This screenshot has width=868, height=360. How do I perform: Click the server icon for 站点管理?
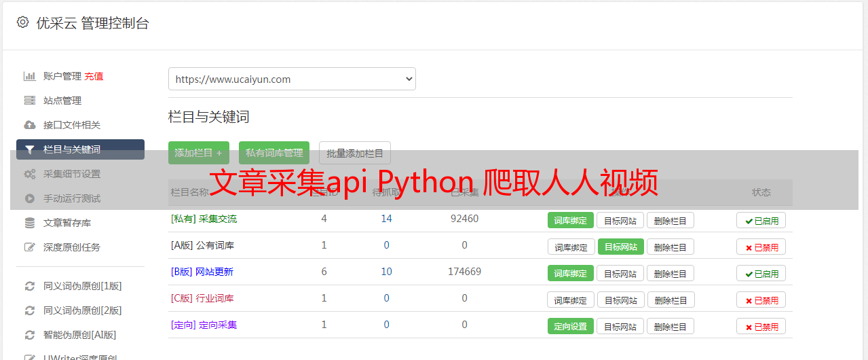point(29,101)
